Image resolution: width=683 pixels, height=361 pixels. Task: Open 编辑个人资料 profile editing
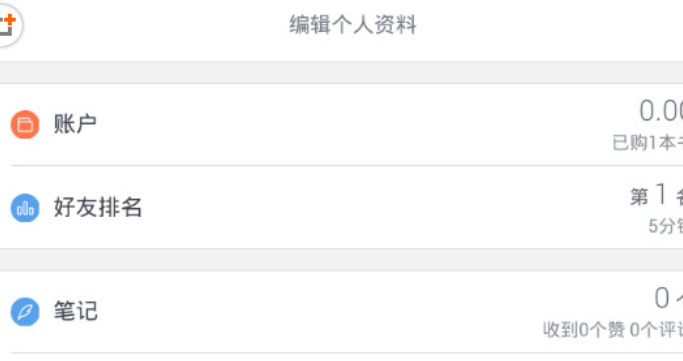[353, 25]
